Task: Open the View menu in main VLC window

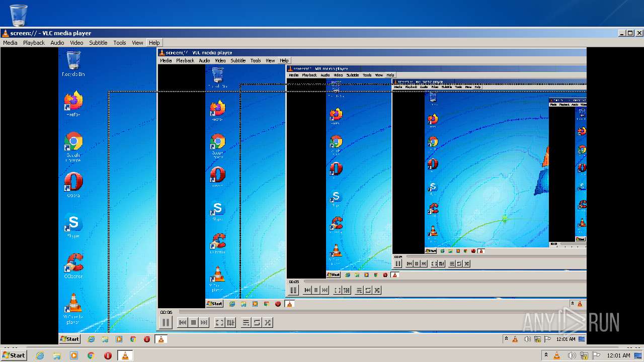Action: (138, 43)
